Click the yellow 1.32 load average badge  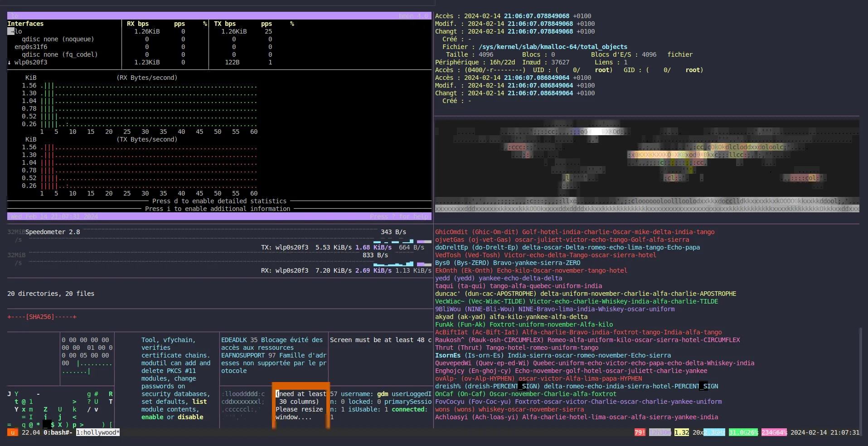tap(681, 433)
